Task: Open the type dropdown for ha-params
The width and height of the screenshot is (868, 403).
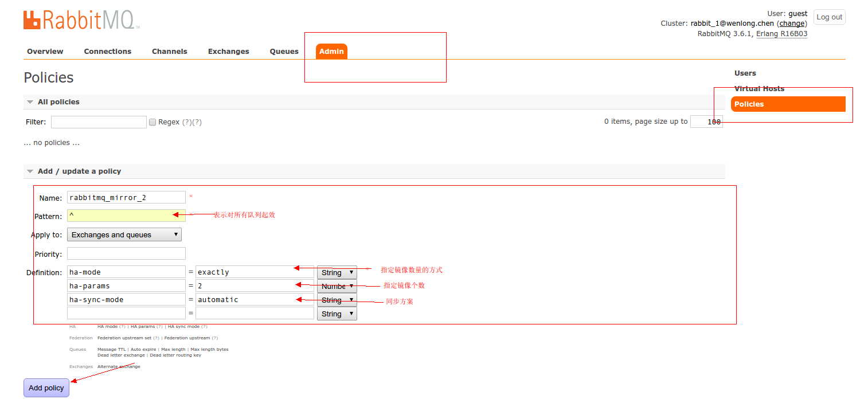Action: (337, 286)
